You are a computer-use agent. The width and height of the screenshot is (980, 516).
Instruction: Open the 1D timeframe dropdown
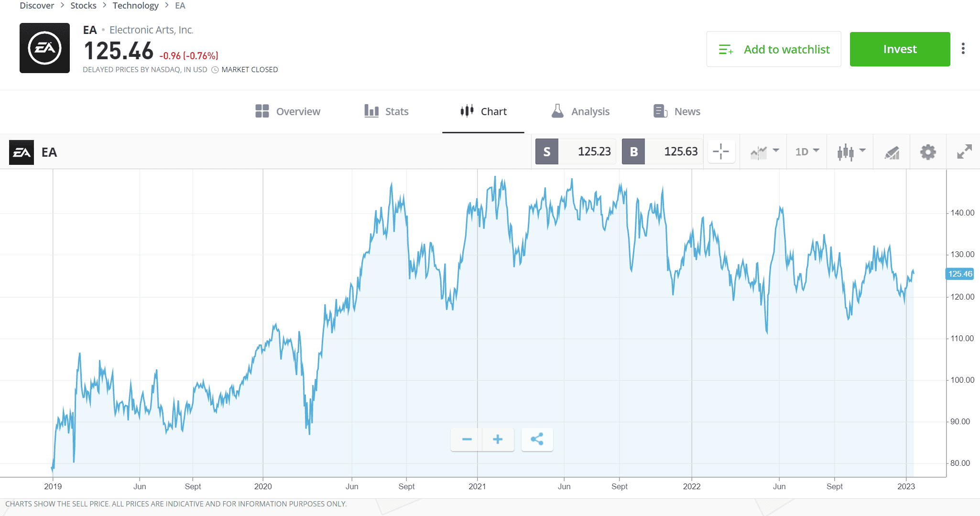tap(806, 151)
